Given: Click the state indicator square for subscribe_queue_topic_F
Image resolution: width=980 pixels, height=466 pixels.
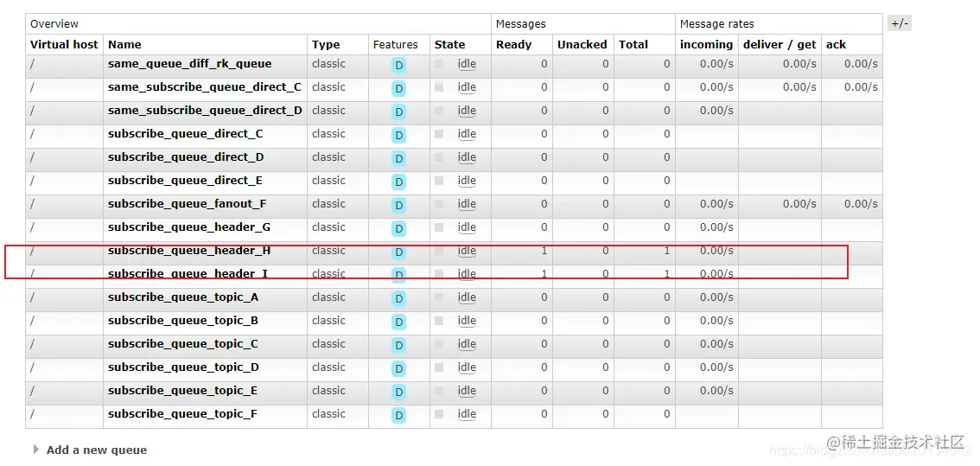Looking at the screenshot, I should [439, 413].
